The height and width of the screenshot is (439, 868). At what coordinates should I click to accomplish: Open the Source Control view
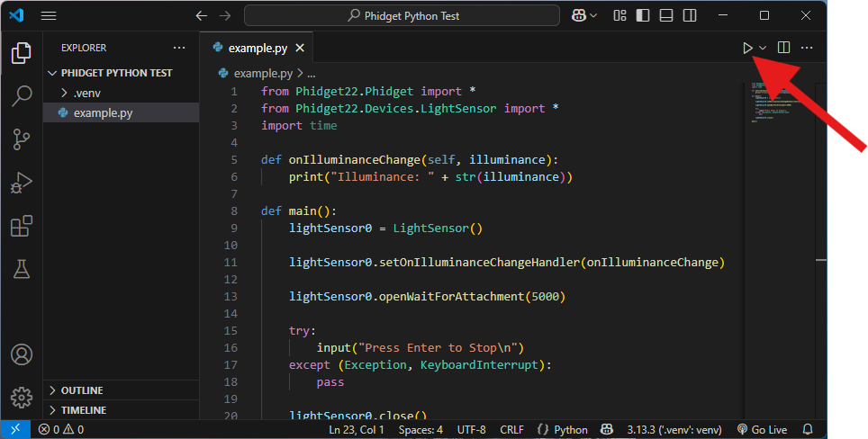coord(21,139)
